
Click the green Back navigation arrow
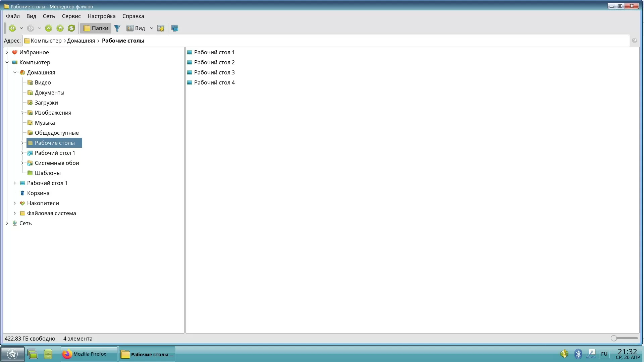[x=12, y=28]
